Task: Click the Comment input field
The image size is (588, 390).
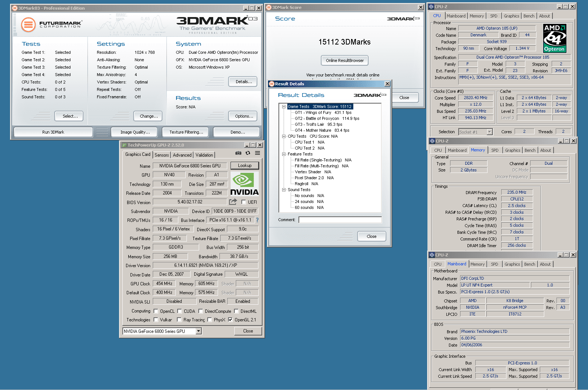Action: pyautogui.click(x=340, y=220)
